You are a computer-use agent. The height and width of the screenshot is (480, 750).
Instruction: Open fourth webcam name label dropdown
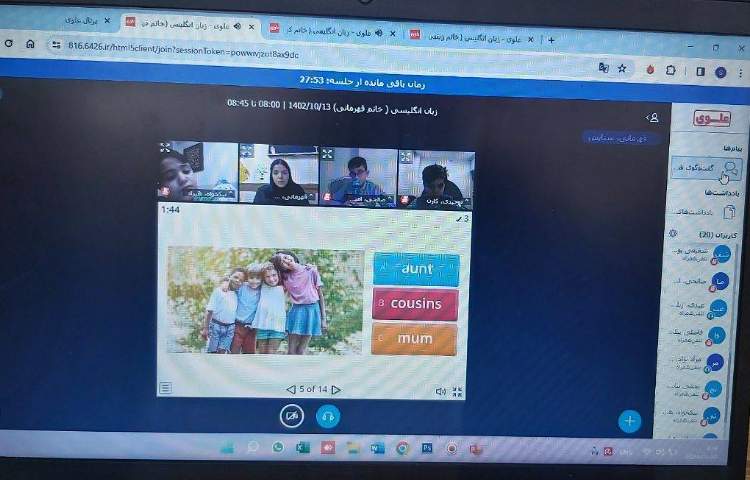[x=445, y=202]
